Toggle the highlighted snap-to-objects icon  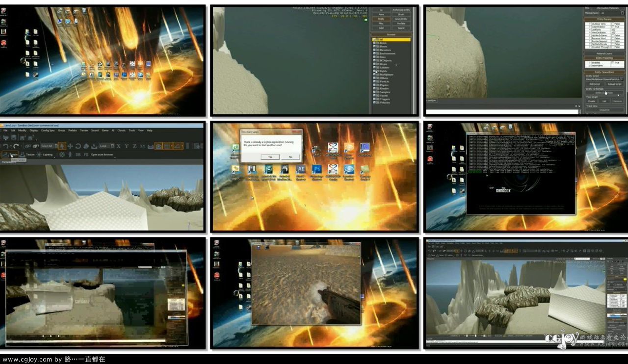point(158,146)
